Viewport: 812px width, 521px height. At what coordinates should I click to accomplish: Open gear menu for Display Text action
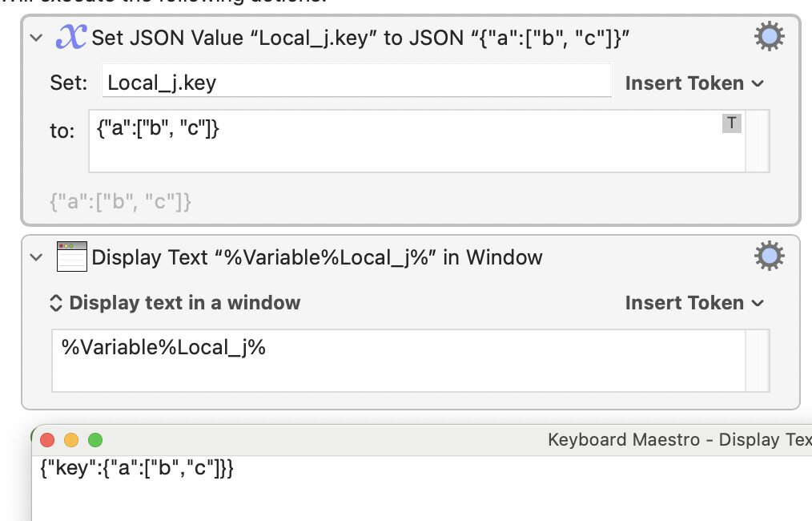coord(769,256)
